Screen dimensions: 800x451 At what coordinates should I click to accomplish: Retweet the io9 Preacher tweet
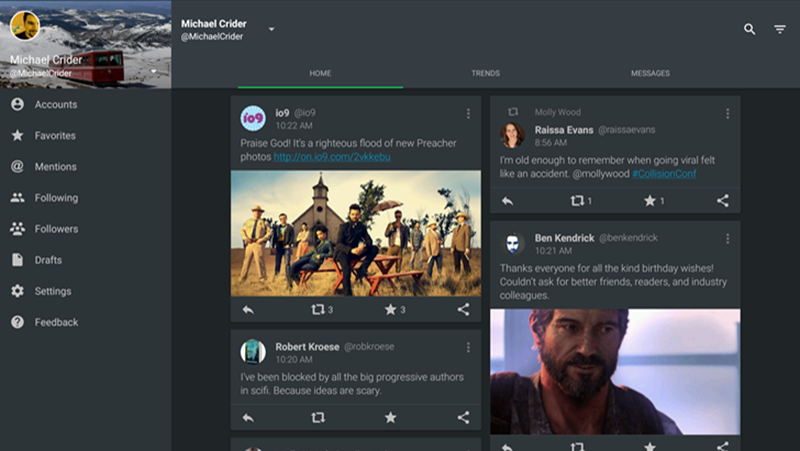pyautogui.click(x=318, y=310)
